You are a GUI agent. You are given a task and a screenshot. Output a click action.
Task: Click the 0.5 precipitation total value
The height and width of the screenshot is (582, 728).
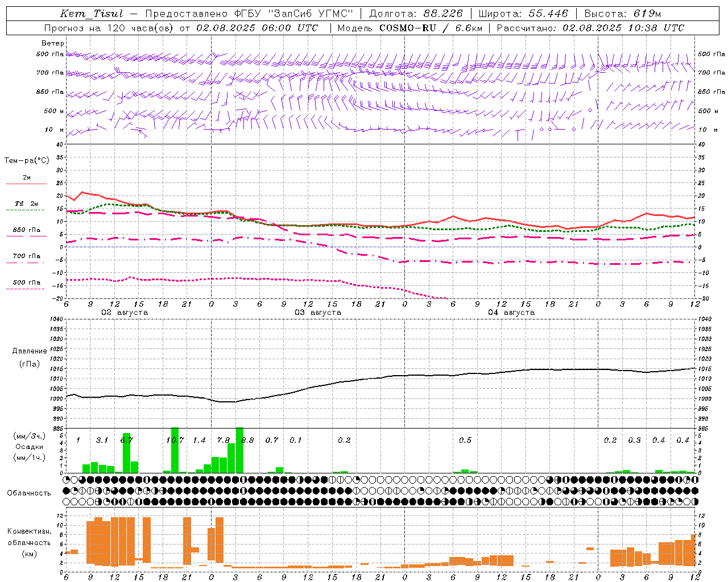[465, 440]
